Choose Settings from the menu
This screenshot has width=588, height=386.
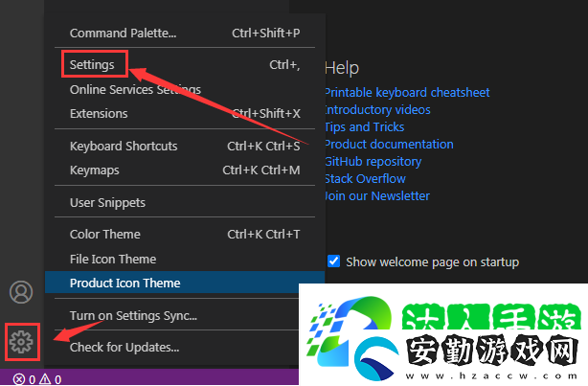point(185,64)
